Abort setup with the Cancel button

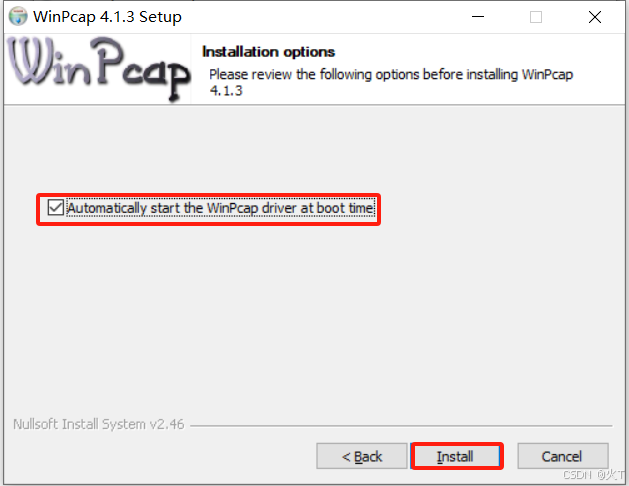click(x=563, y=456)
